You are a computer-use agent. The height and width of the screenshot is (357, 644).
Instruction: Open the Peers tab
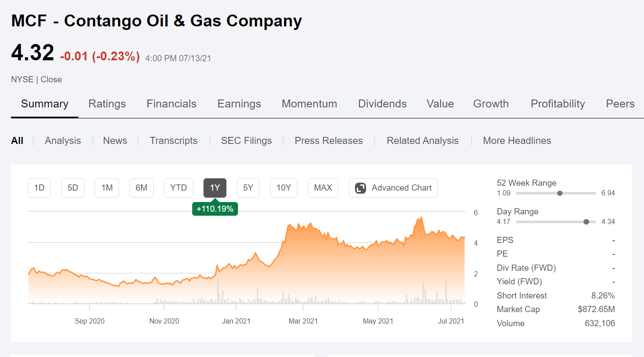coord(620,104)
